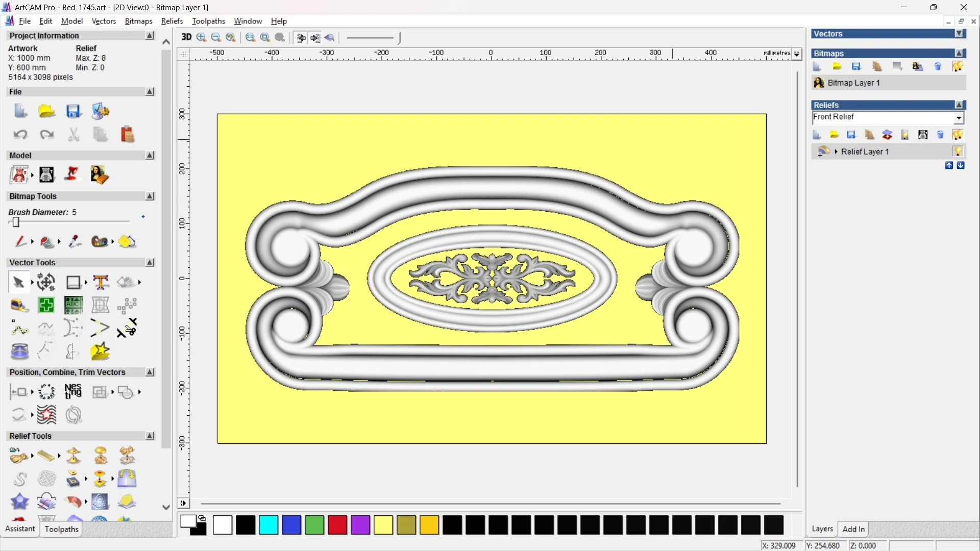
Task: Click the Nesting vectors icon
Action: click(73, 392)
